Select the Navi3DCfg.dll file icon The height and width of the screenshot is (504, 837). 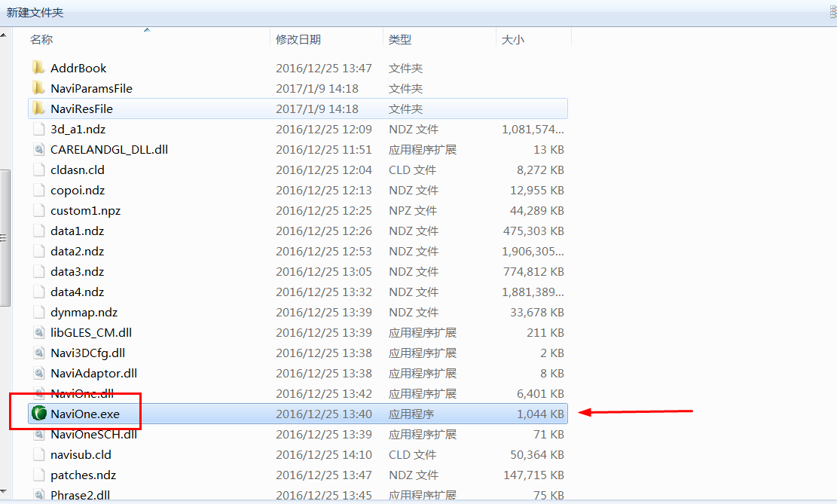[x=39, y=353]
